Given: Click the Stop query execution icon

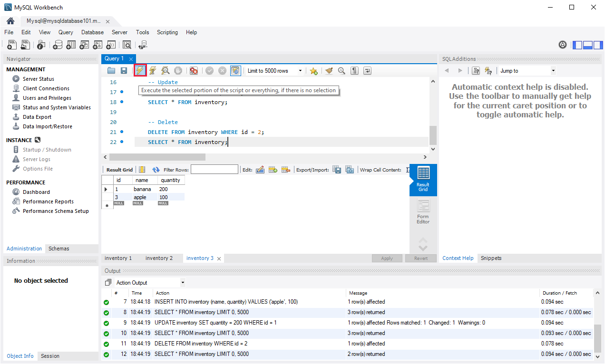Looking at the screenshot, I should click(x=178, y=70).
